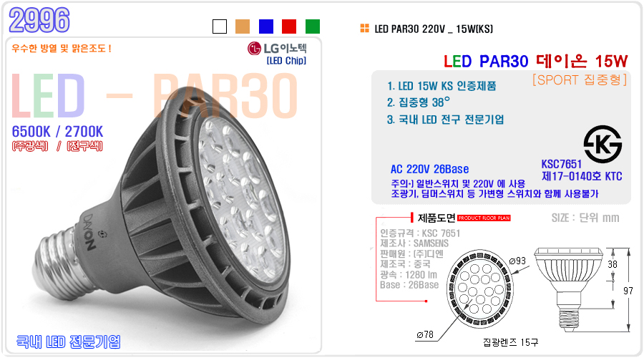Click the SPORT 집중형 label

[580, 79]
